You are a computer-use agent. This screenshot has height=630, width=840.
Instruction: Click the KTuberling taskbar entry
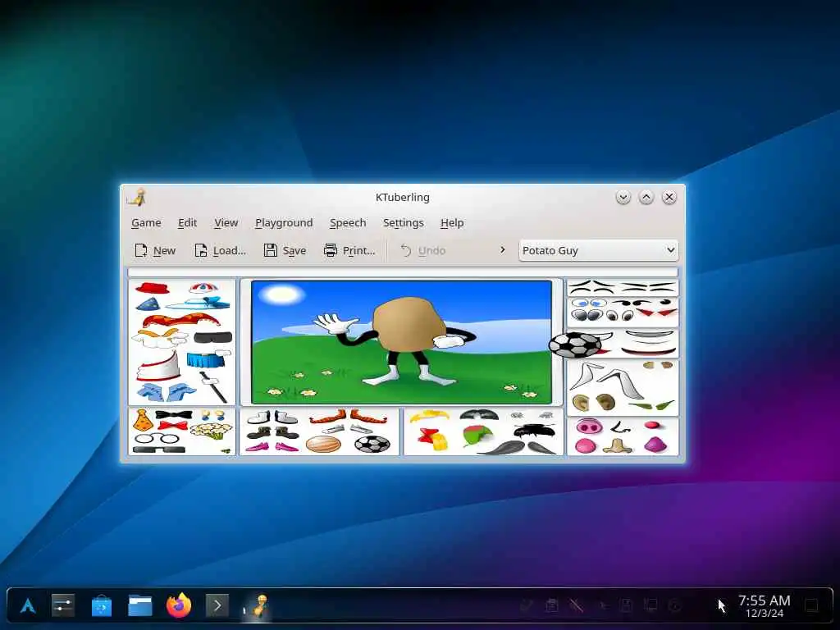tap(257, 606)
